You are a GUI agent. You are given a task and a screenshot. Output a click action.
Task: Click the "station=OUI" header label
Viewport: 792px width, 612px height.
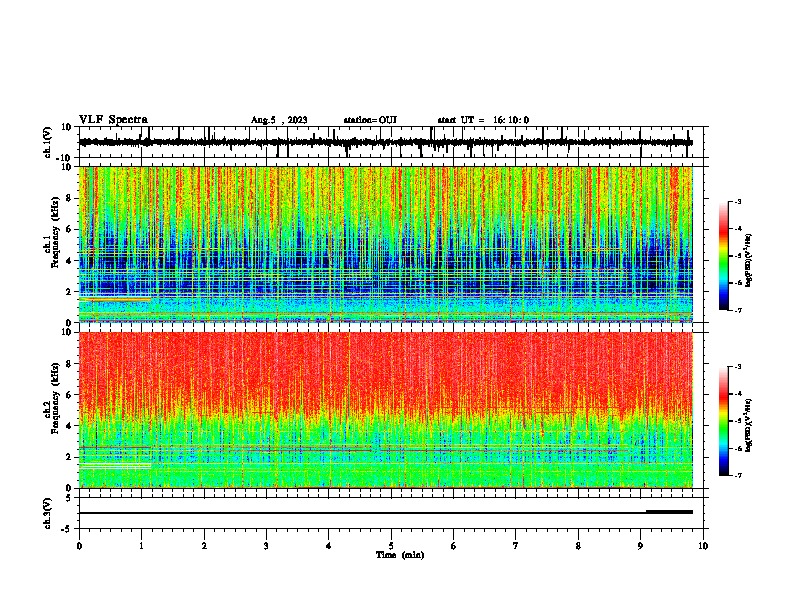370,120
